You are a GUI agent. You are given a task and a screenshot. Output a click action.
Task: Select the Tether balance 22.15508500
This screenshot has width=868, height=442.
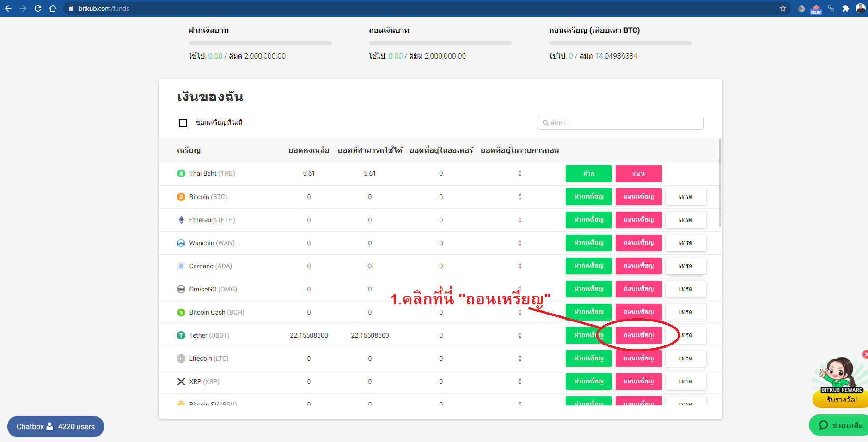(309, 335)
